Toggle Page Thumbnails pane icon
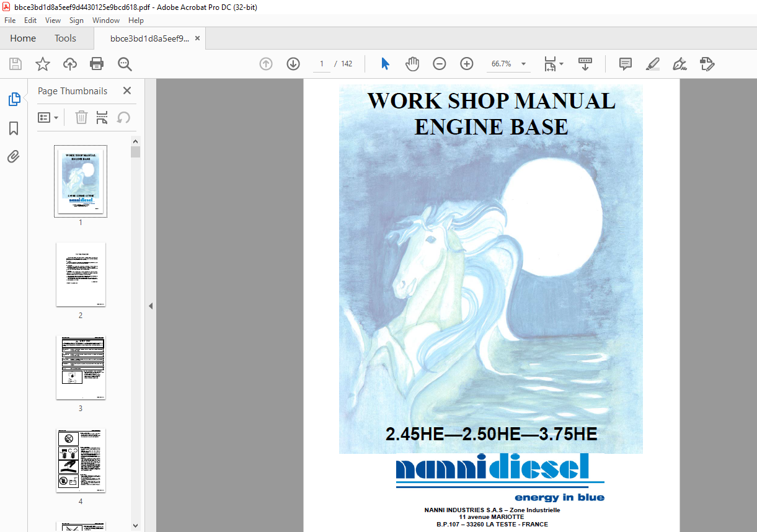Viewport: 757px width, 532px height. tap(14, 99)
